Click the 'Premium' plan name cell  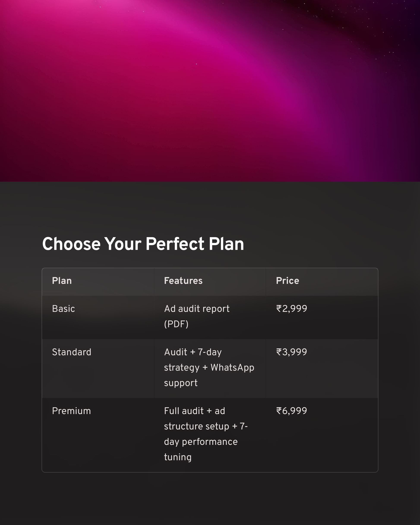(71, 411)
